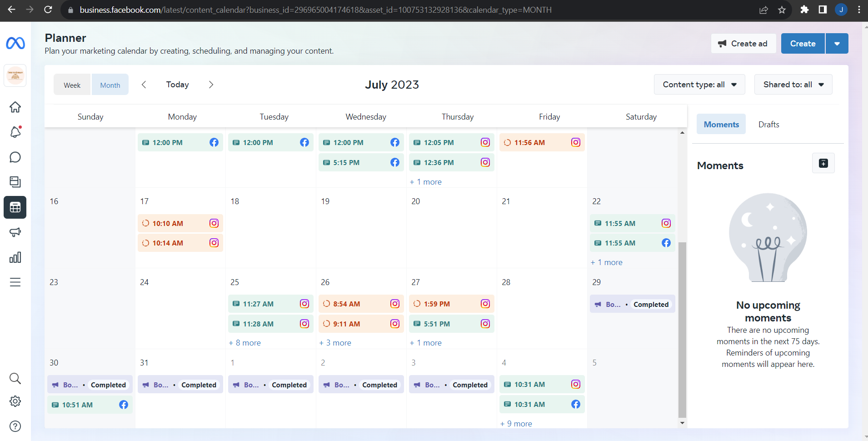Expand + 9 more on August 4

516,424
